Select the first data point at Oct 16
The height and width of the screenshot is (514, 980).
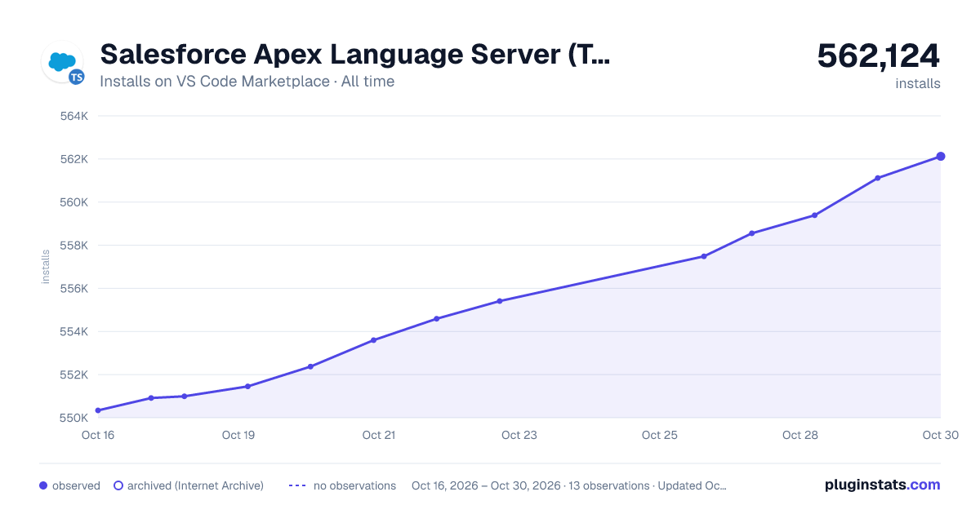tap(98, 410)
